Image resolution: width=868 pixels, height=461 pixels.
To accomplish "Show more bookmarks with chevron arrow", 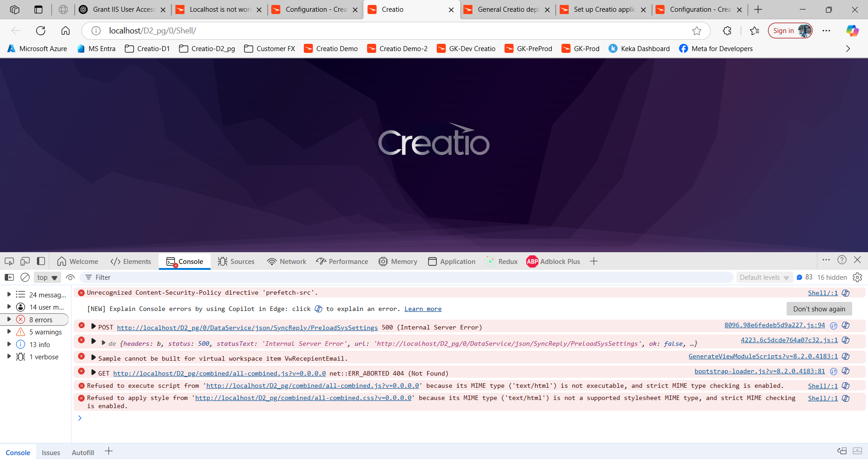I will pyautogui.click(x=848, y=49).
